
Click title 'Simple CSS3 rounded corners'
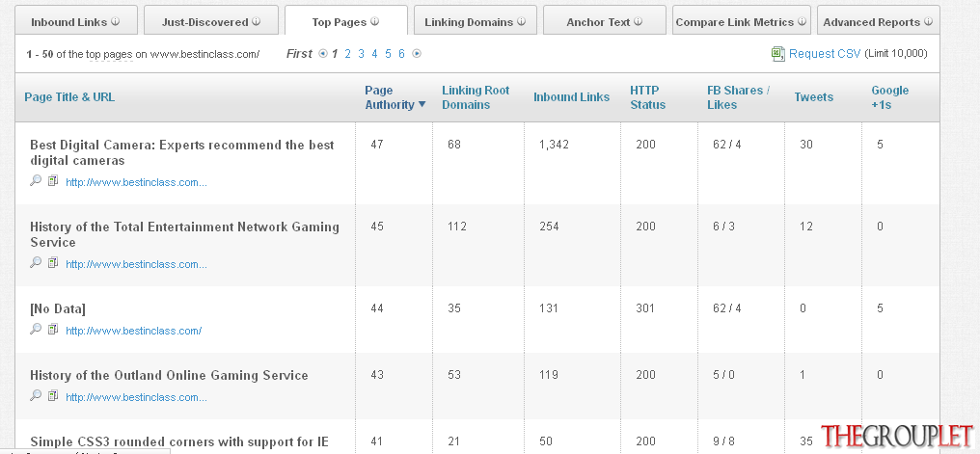point(179,442)
